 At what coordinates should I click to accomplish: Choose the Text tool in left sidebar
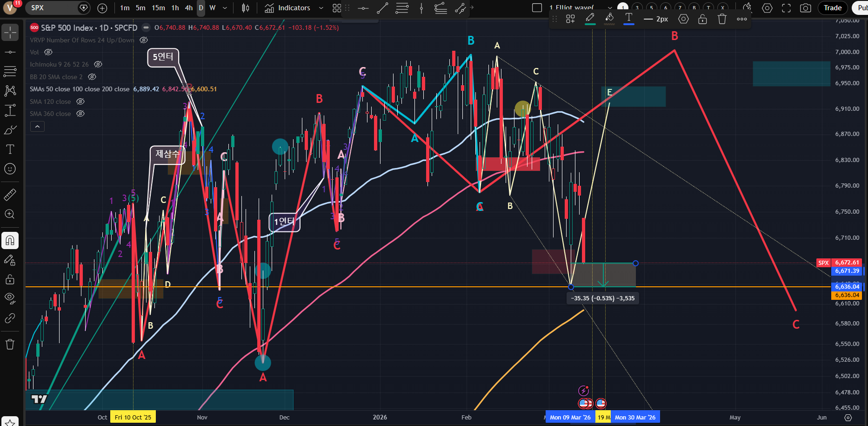[10, 149]
